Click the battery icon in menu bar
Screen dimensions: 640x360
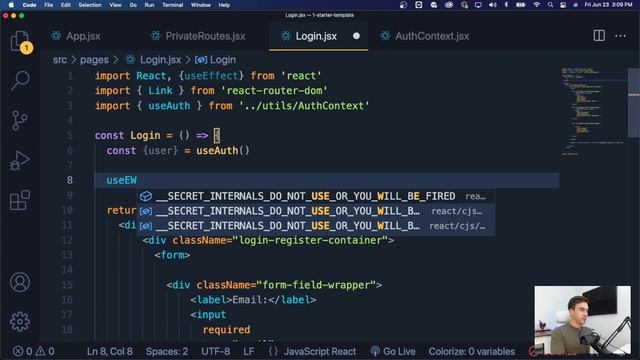pyautogui.click(x=521, y=5)
